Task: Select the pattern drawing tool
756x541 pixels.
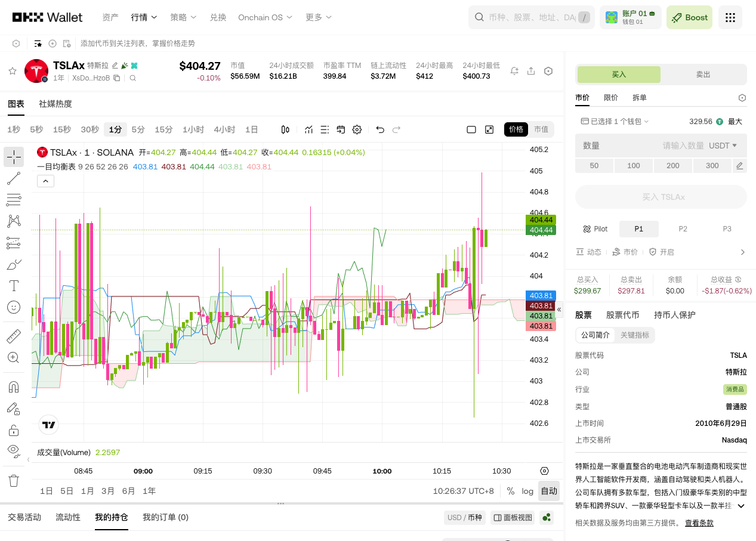Action: click(x=13, y=221)
